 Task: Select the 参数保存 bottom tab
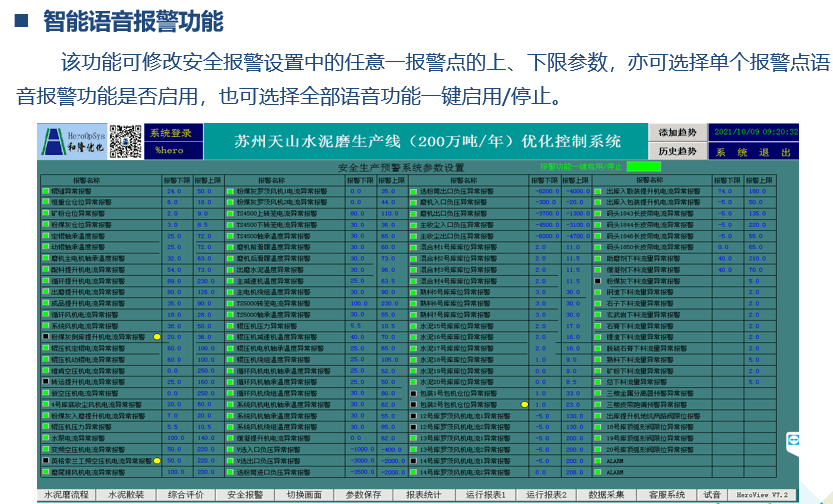click(363, 494)
